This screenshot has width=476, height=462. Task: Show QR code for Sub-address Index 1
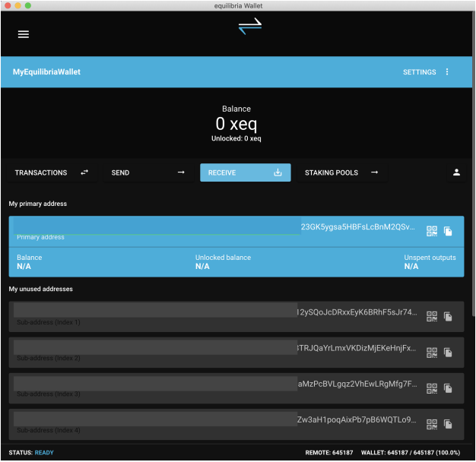tap(432, 316)
